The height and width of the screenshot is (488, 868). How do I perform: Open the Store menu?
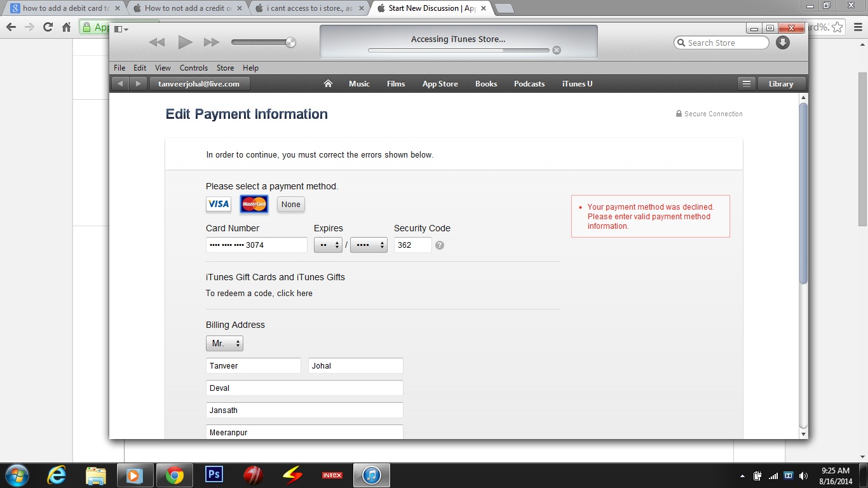(225, 68)
